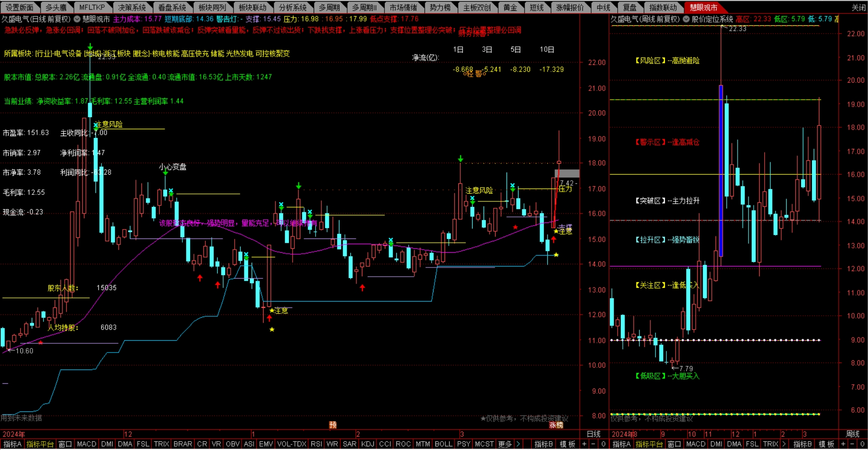Open the 更多 indicators list
Viewport: 868px width, 450px height.
pyautogui.click(x=505, y=444)
